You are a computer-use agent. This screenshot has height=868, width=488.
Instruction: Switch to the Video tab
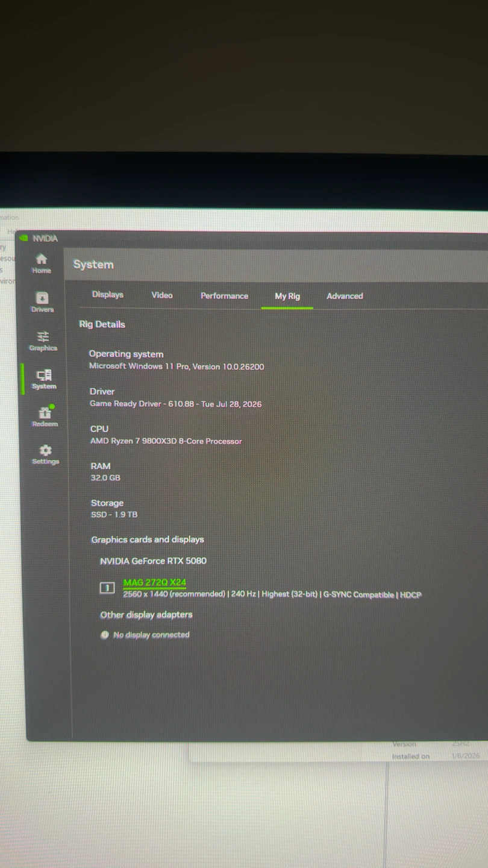point(162,295)
